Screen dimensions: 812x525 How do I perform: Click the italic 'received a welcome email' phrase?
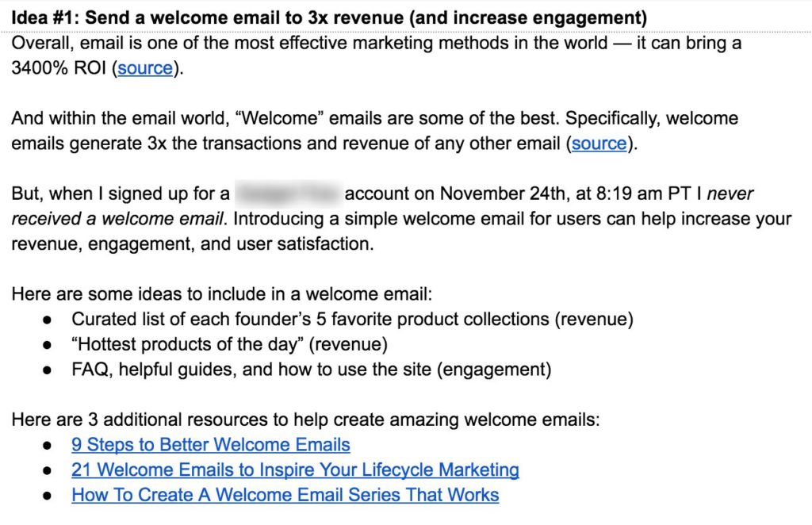(118, 219)
